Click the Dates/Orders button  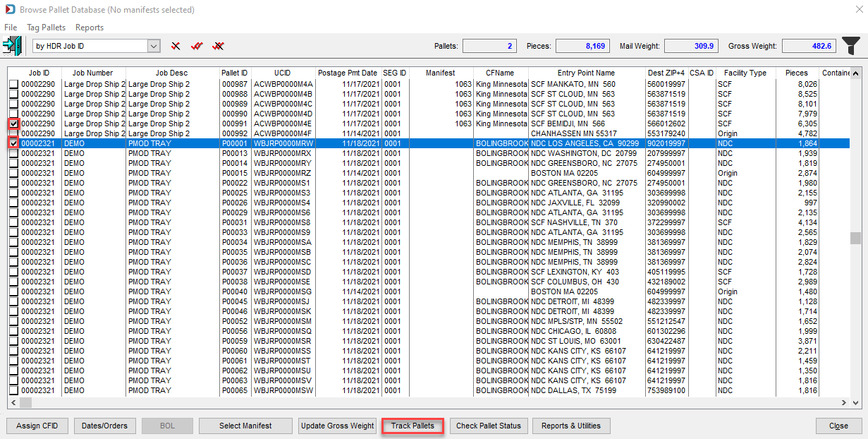[x=104, y=426]
